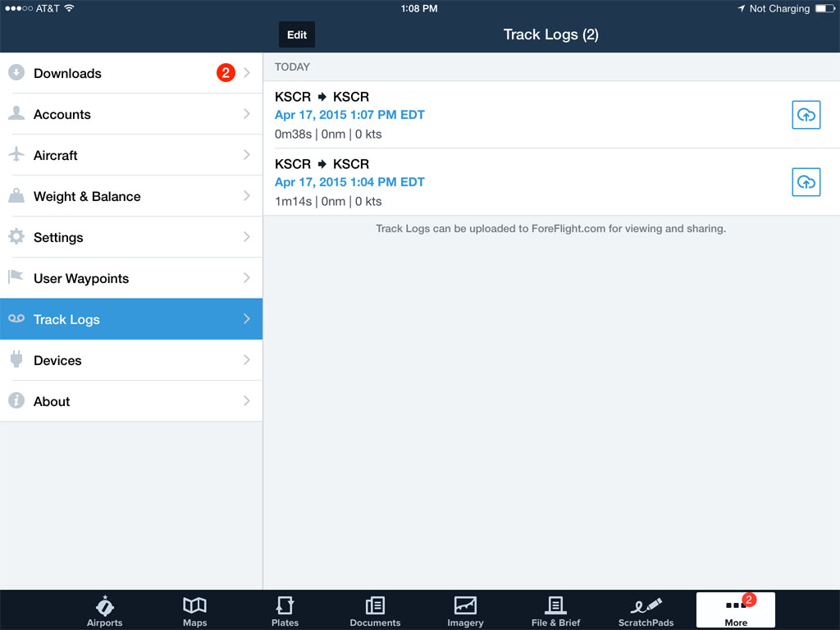Click the 1m14s | 0nm | 0 kts stats
The width and height of the screenshot is (840, 630).
328,202
